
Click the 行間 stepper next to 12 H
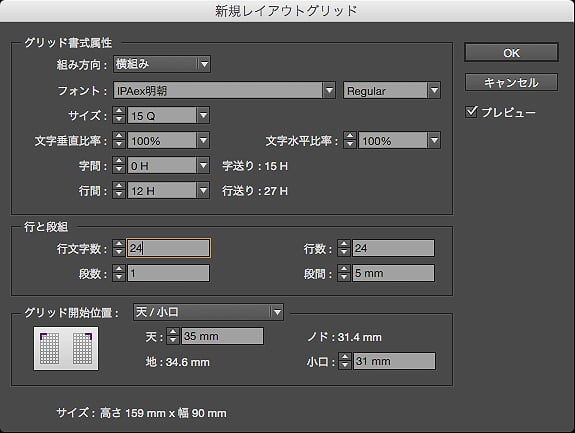[x=119, y=190]
